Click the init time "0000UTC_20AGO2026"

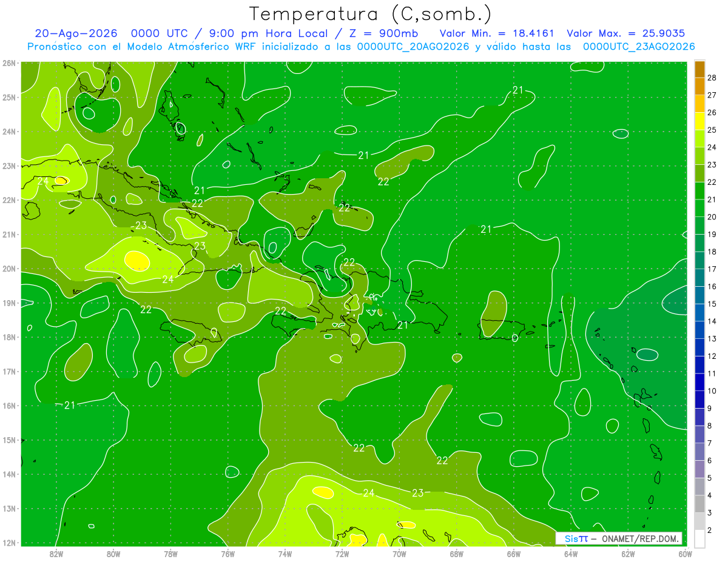(x=413, y=47)
